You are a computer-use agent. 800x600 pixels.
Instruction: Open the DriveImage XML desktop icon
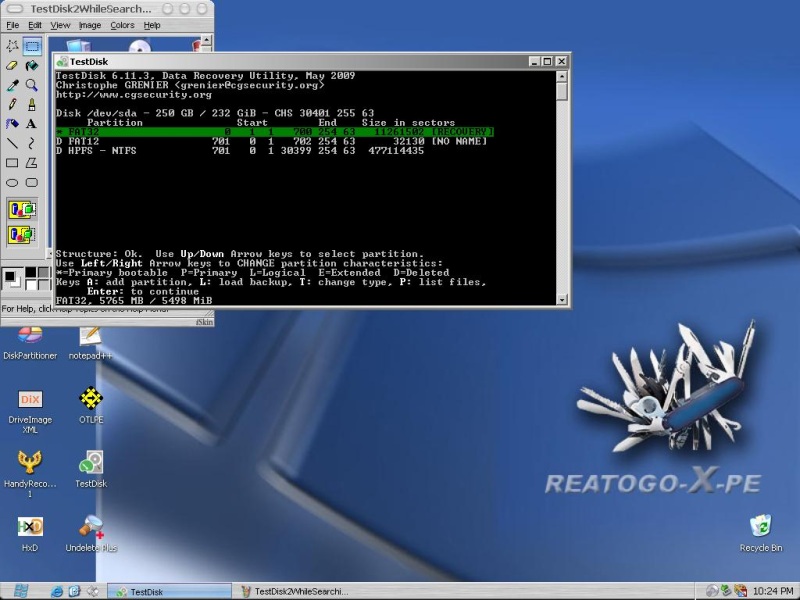pos(30,411)
